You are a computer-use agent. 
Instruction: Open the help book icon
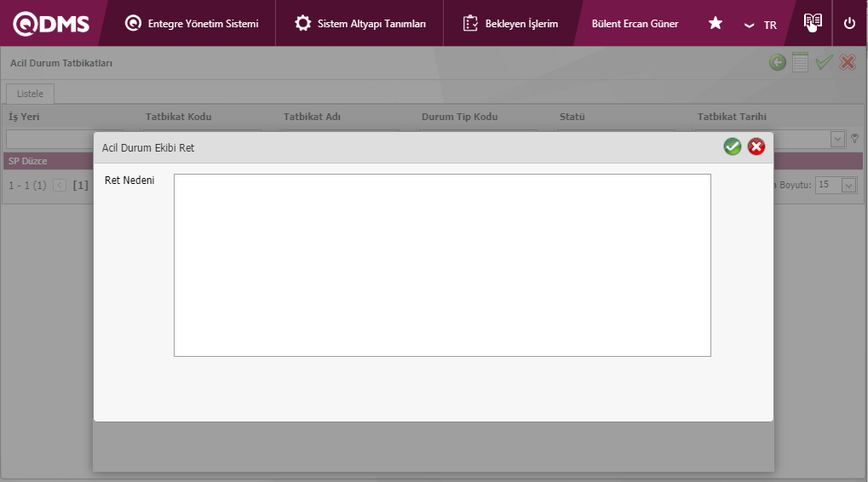click(813, 22)
